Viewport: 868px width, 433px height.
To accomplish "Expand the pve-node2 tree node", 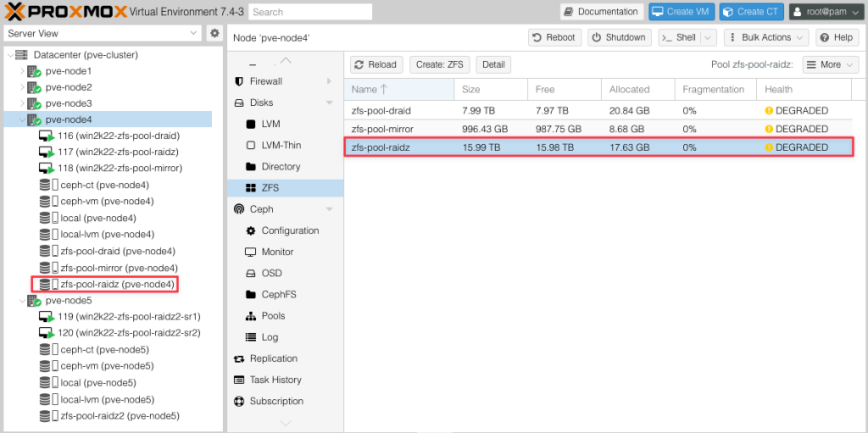I will pos(22,87).
